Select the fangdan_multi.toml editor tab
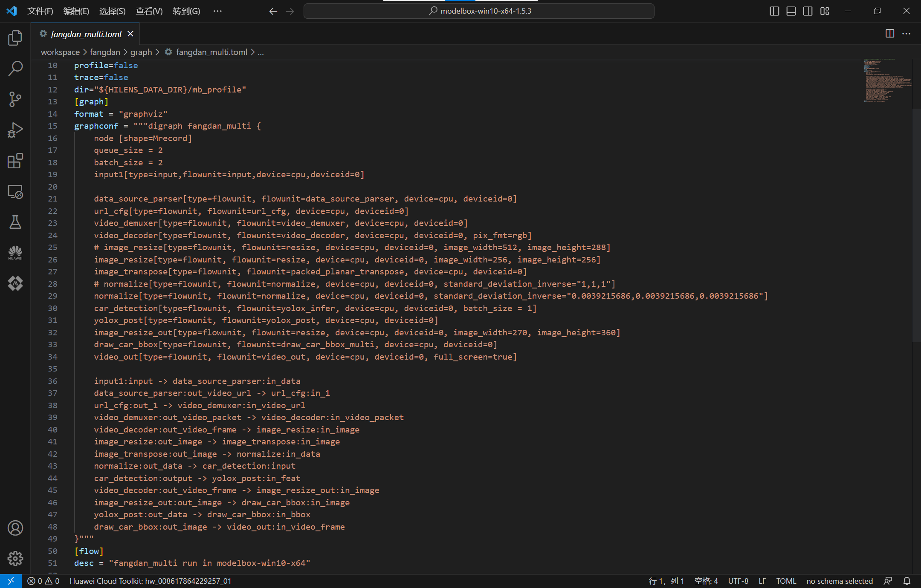921x588 pixels. point(86,34)
